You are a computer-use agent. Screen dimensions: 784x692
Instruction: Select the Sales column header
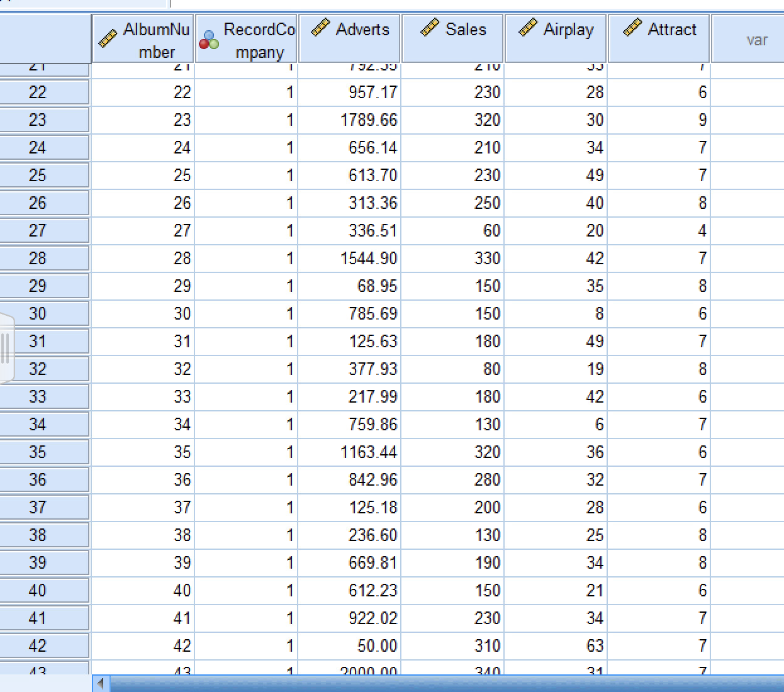pyautogui.click(x=452, y=38)
